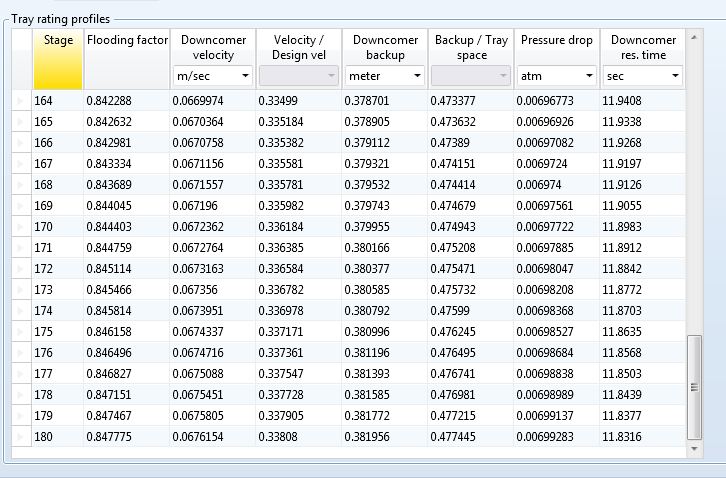
Task: Click the disabled Velocity / Design vel units dropdown
Action: coord(299,76)
